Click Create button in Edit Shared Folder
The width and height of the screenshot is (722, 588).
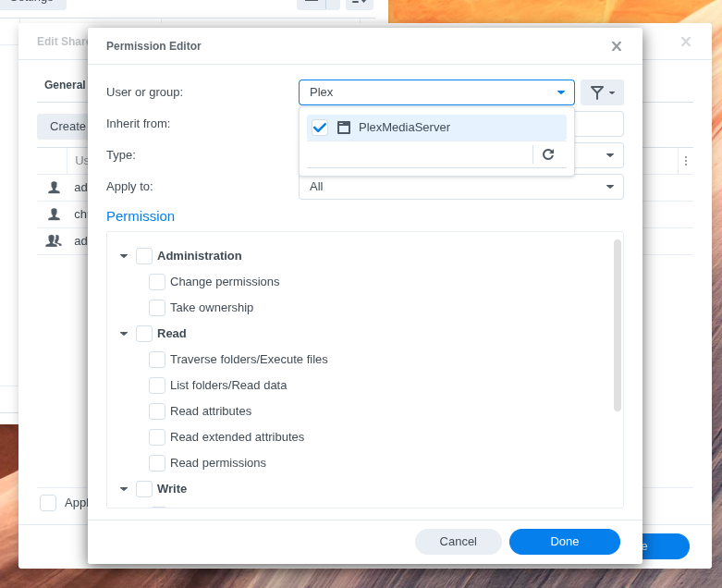(x=63, y=127)
